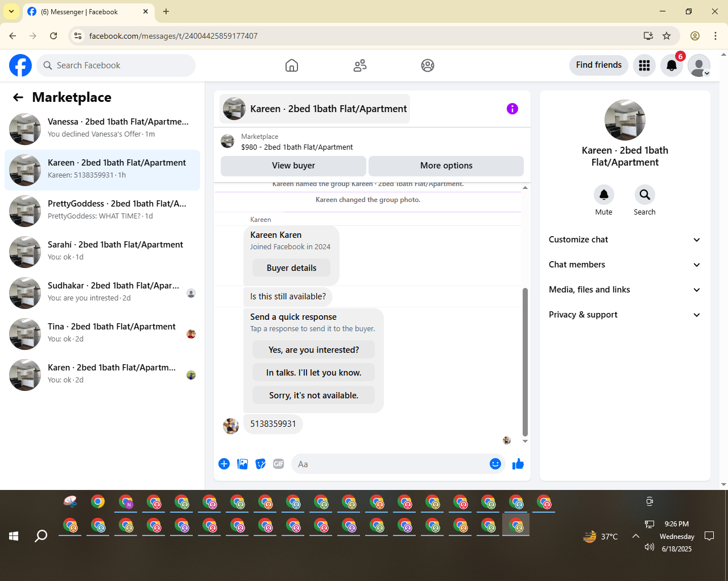Open the Windows Start menu
This screenshot has height=581, width=728.
click(x=14, y=536)
